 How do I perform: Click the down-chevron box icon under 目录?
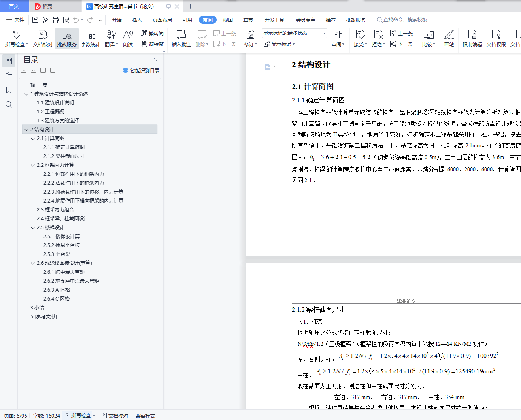(x=24, y=70)
